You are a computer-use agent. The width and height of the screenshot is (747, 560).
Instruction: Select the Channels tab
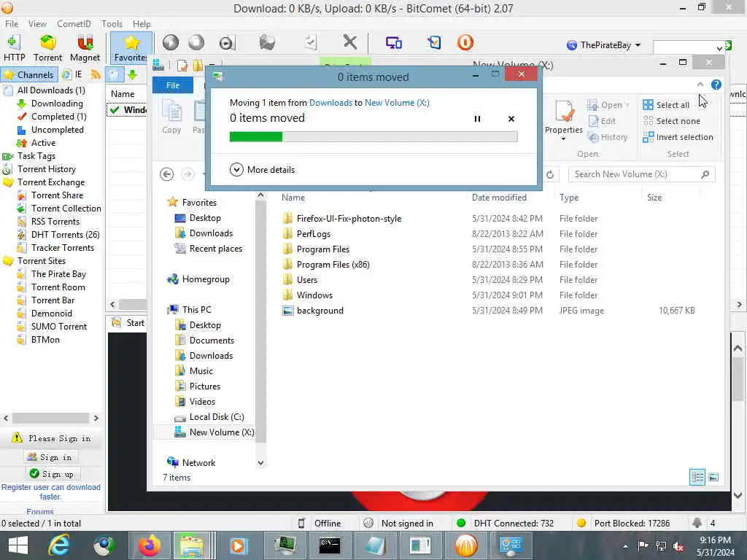click(x=29, y=75)
